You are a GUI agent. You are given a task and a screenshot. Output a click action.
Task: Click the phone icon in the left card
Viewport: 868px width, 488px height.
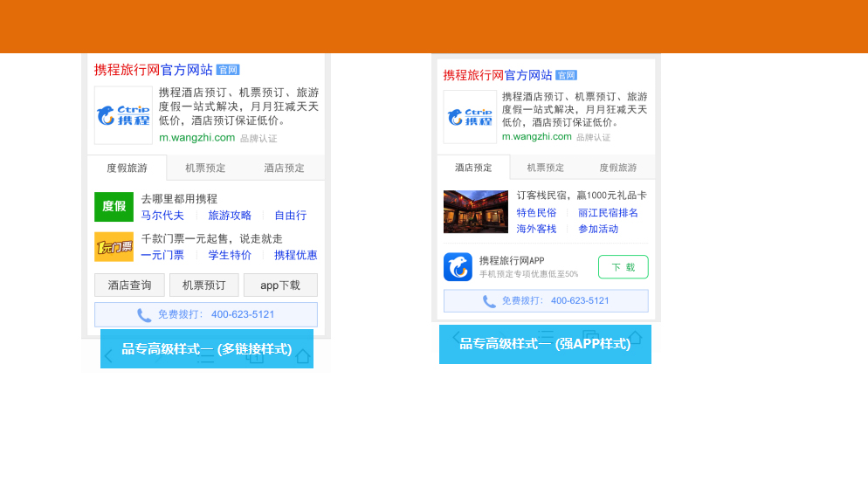click(x=144, y=315)
